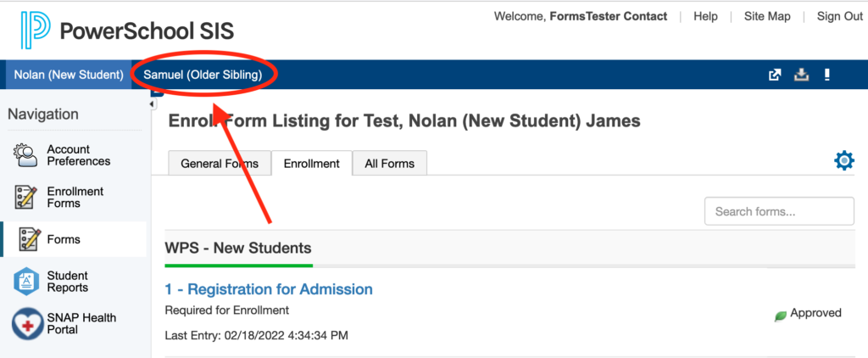Open Account Preferences icon in navigation
Viewport: 868px width, 358px height.
(25, 155)
